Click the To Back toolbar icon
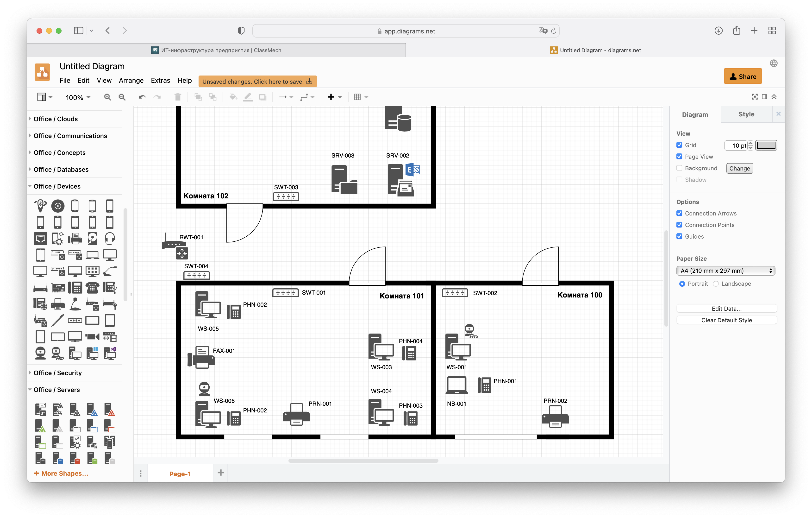The height and width of the screenshot is (518, 812). [x=213, y=97]
